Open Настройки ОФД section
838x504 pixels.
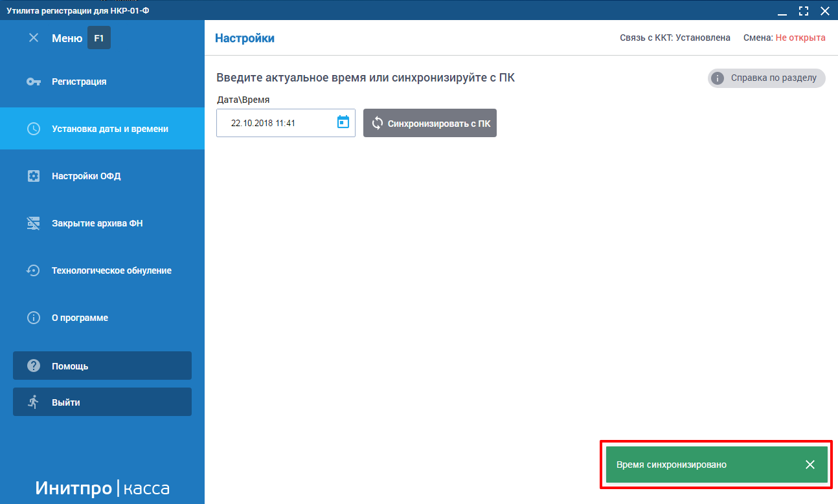pyautogui.click(x=102, y=176)
